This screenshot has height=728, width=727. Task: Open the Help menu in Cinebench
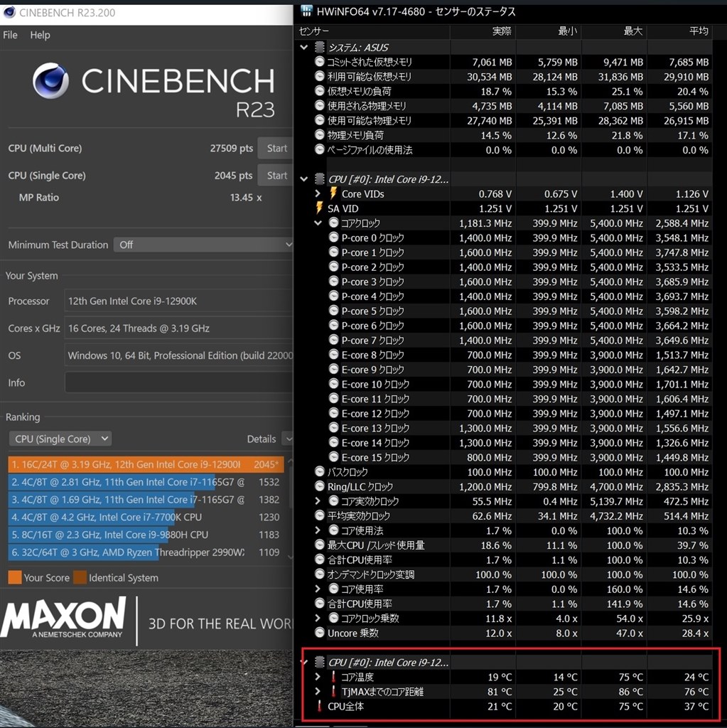coord(40,35)
